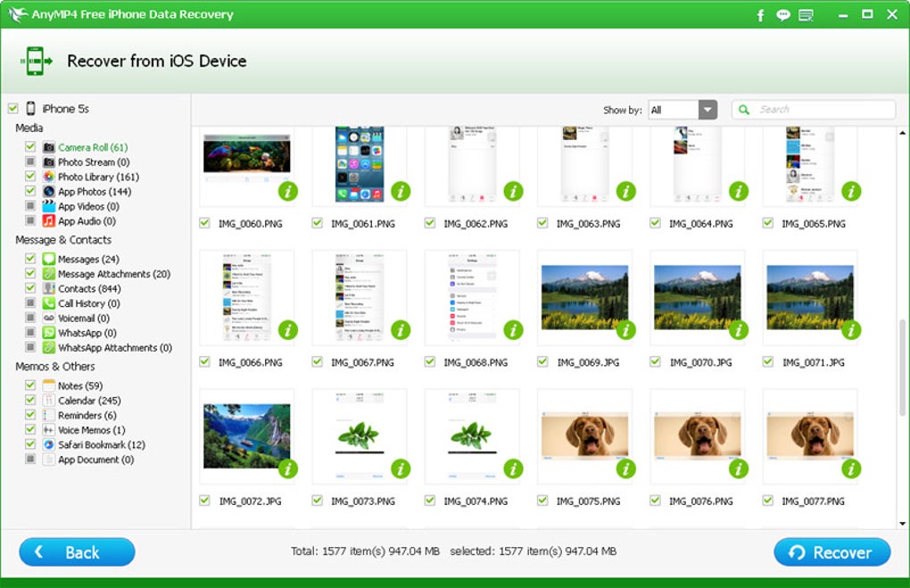
Task: Click the vertical scrollbar thumb
Action: click(x=903, y=368)
